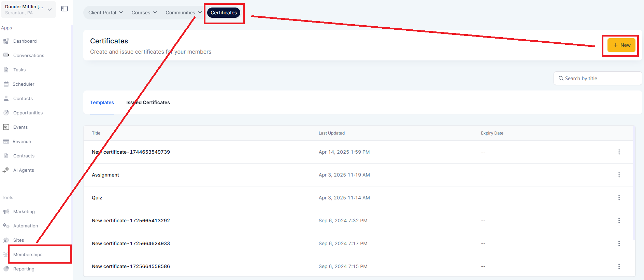This screenshot has width=644, height=280.
Task: Click the Sep 6, 2024 7:17 PM date
Action: coord(343,243)
